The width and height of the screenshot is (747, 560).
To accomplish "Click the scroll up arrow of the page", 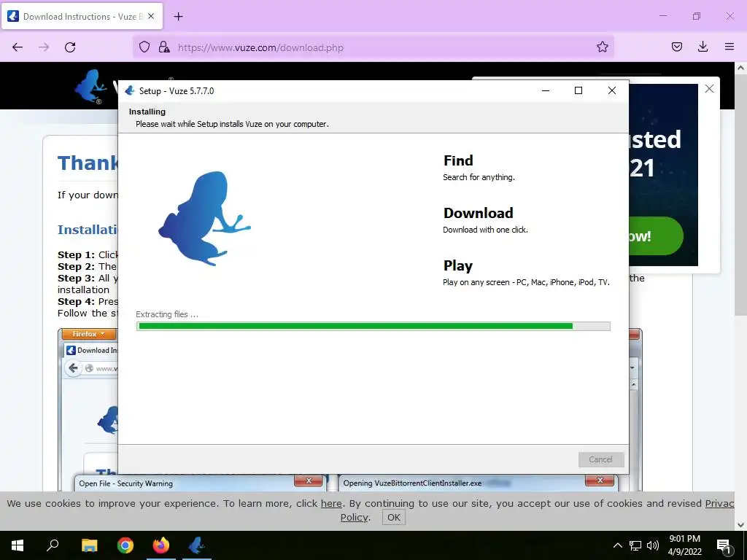I will click(740, 68).
